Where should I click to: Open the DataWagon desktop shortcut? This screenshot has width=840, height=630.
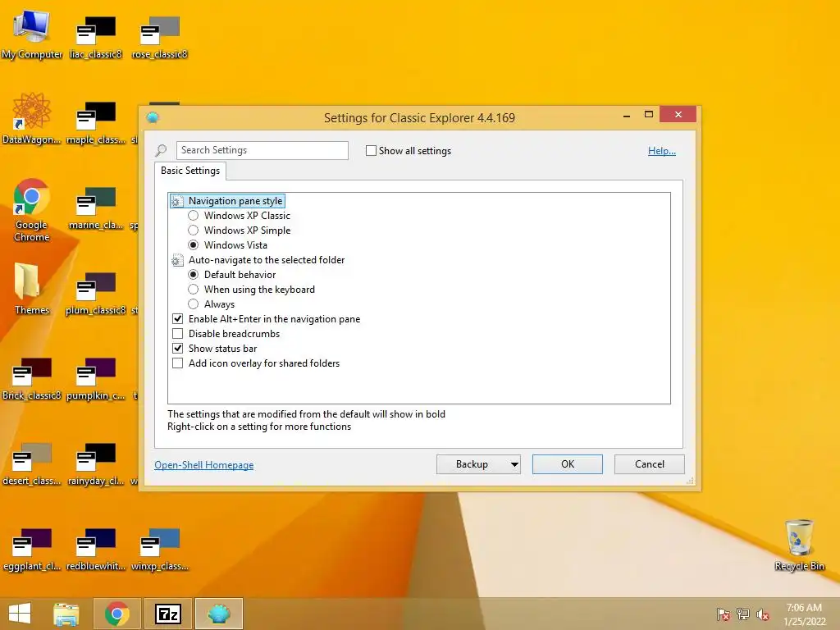point(32,118)
